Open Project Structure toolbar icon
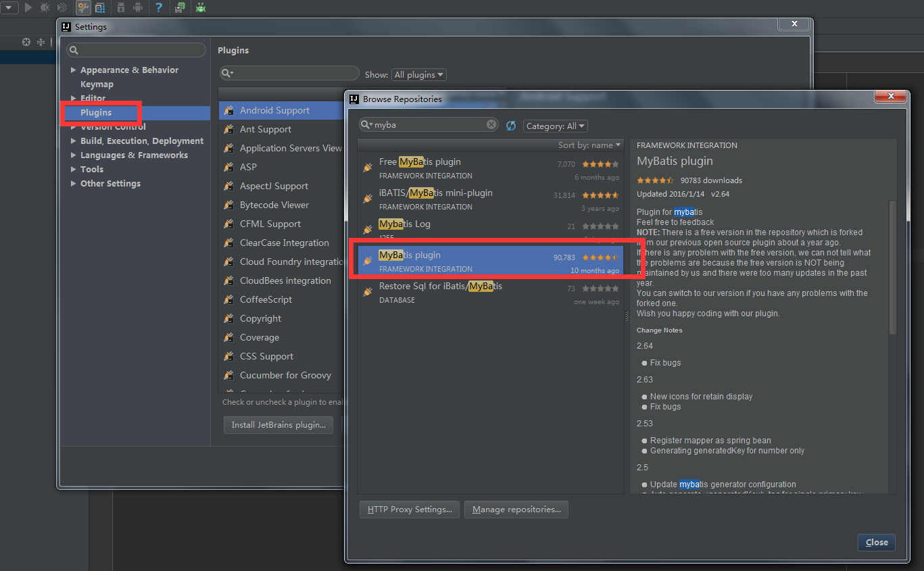Viewport: 924px width, 571px height. [100, 7]
